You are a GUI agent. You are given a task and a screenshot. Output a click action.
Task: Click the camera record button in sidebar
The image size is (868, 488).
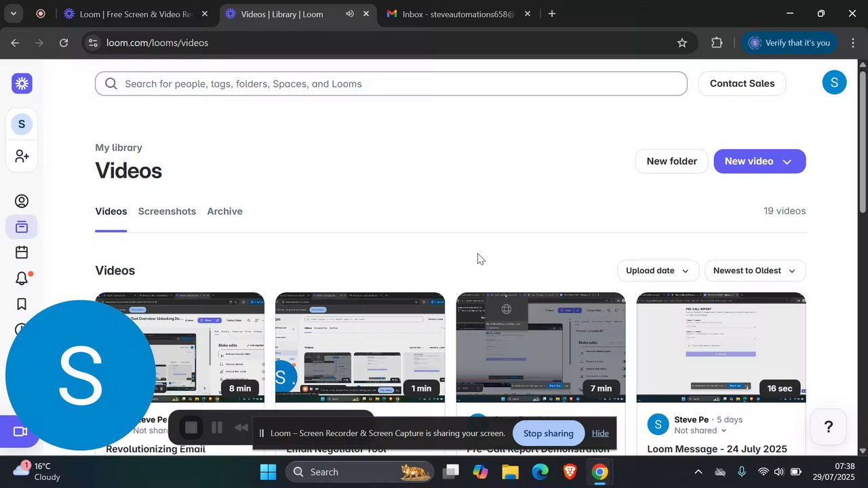coord(20,432)
